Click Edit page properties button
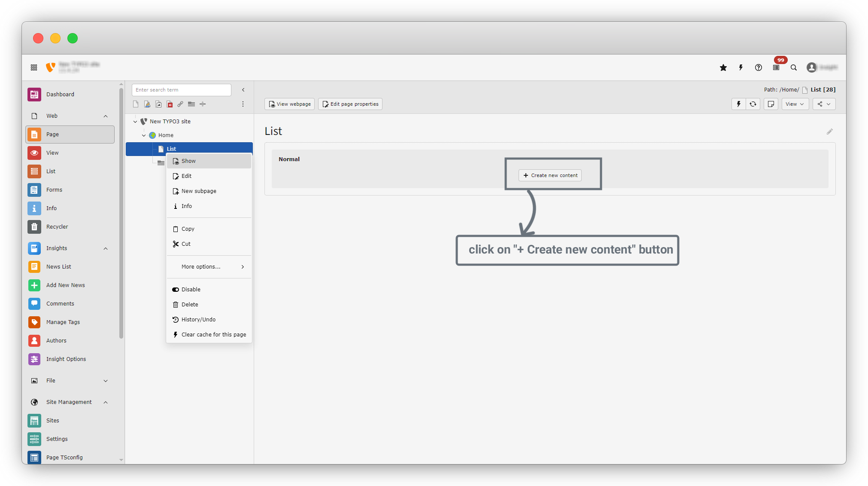868x486 pixels. [350, 104]
